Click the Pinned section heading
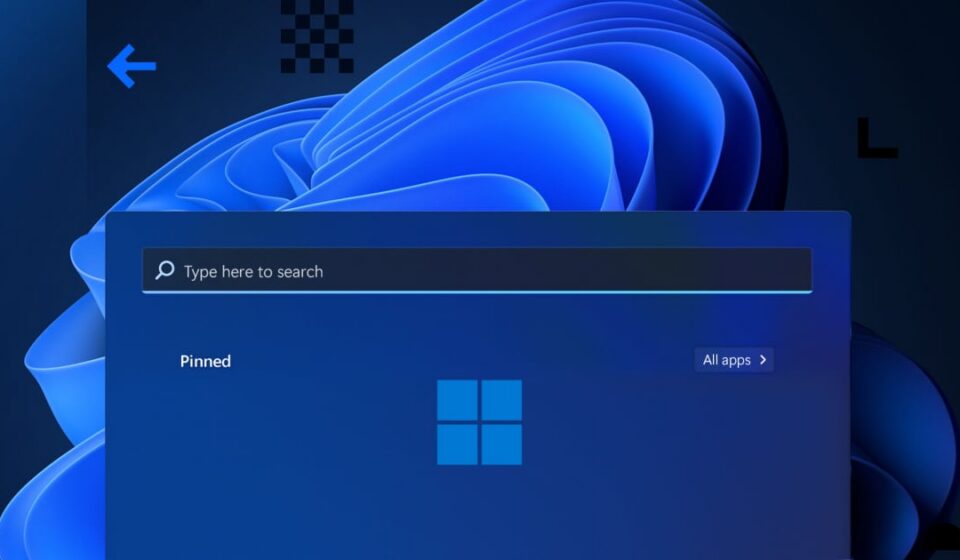 point(205,361)
